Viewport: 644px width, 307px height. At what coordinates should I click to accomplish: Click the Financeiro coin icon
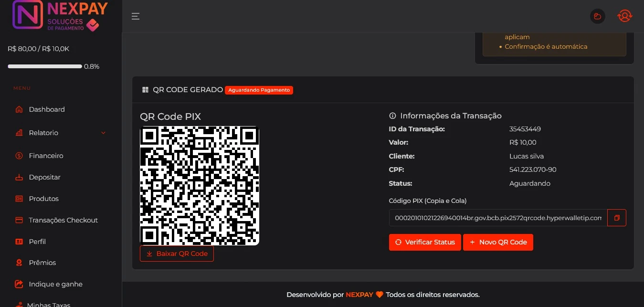19,156
